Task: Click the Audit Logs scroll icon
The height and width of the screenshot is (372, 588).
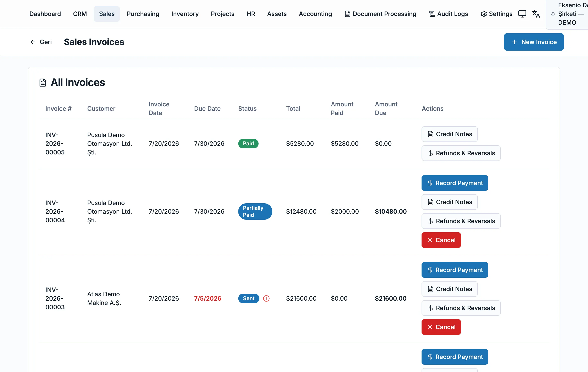Action: [432, 14]
